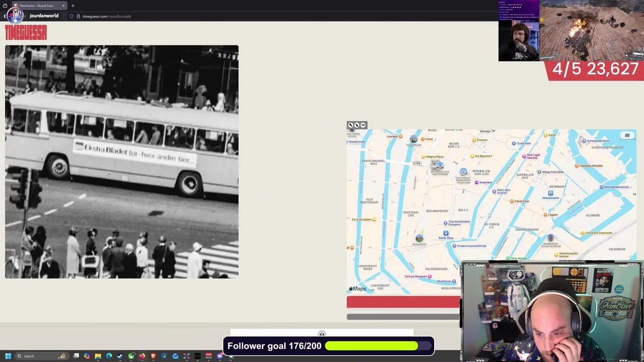Select the Red Light Secrets marker
This screenshot has height=362, width=644.
coord(524,156)
